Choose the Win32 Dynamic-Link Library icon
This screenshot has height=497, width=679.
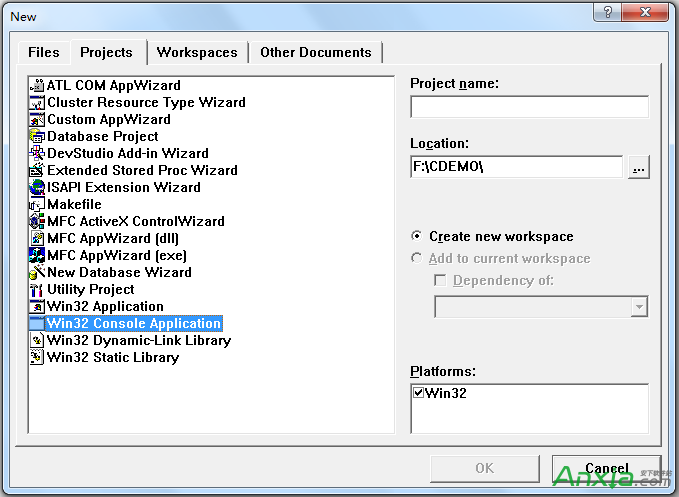(37, 340)
